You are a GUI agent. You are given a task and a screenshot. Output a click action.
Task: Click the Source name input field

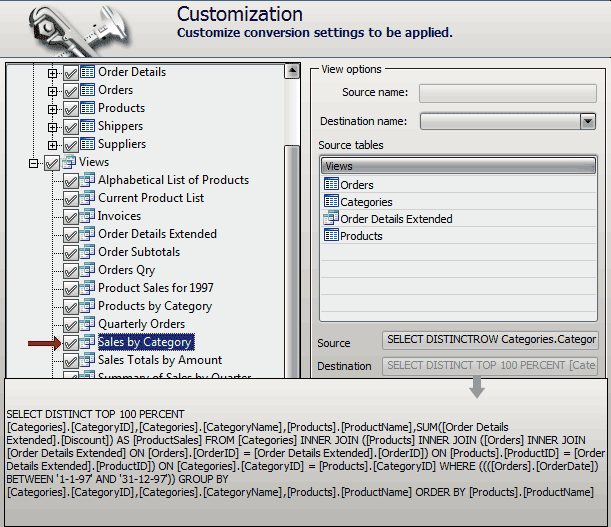tap(508, 94)
